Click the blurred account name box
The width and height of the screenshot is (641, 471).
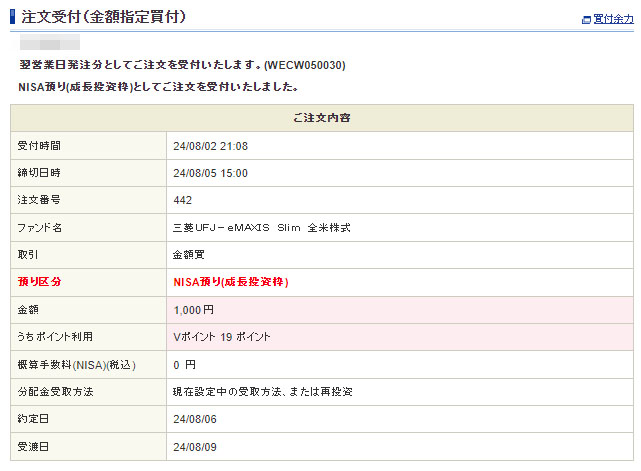coord(50,44)
